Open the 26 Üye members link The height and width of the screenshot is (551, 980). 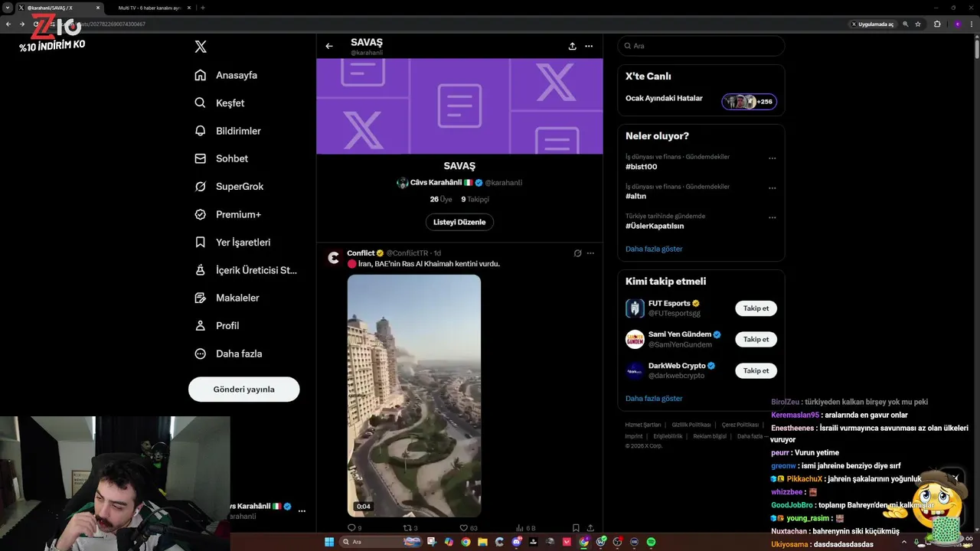[x=441, y=199]
